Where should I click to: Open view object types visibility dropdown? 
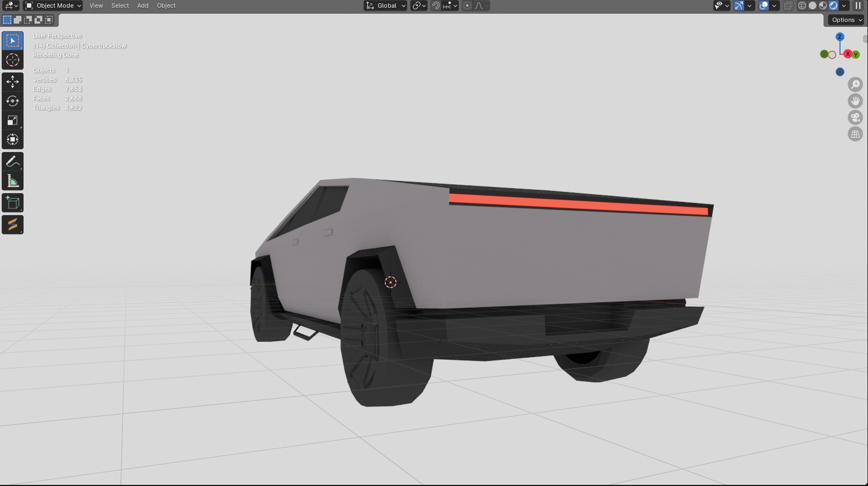(x=721, y=5)
